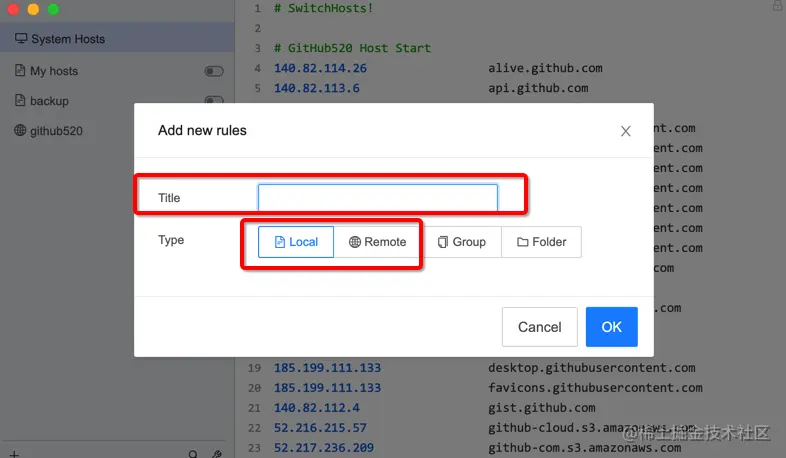Image resolution: width=786 pixels, height=458 pixels.
Task: Click the Cancel button
Action: point(539,327)
